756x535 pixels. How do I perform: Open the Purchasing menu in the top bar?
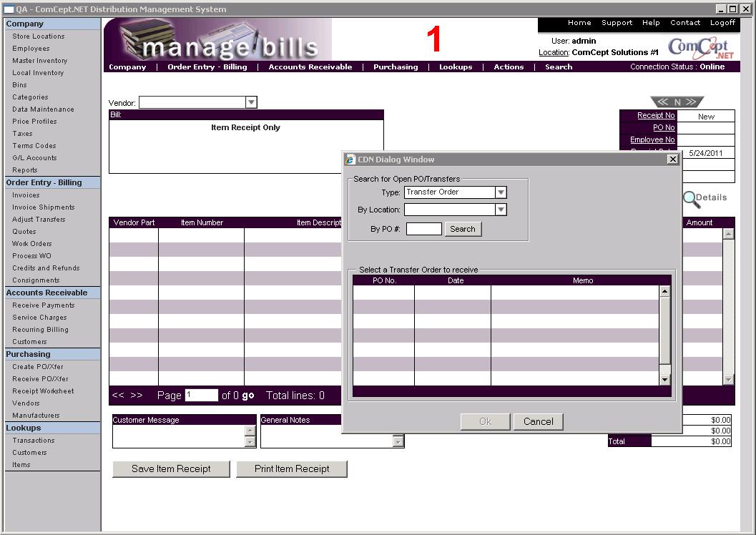pyautogui.click(x=396, y=67)
